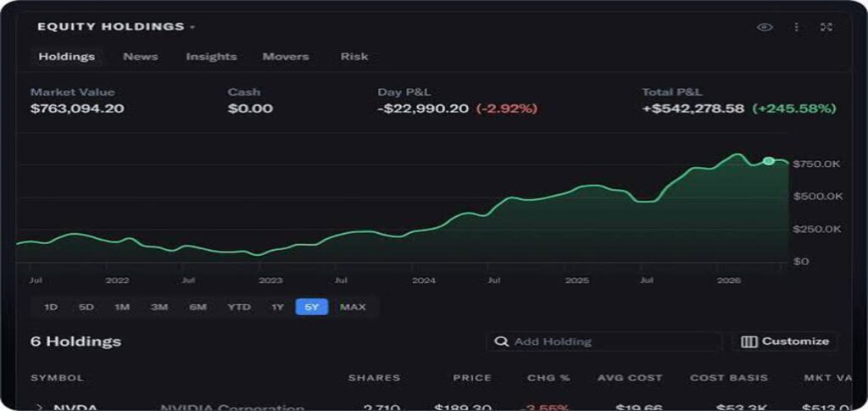Toggle the eye visibility icon
This screenshot has width=868, height=411.
pyautogui.click(x=765, y=27)
